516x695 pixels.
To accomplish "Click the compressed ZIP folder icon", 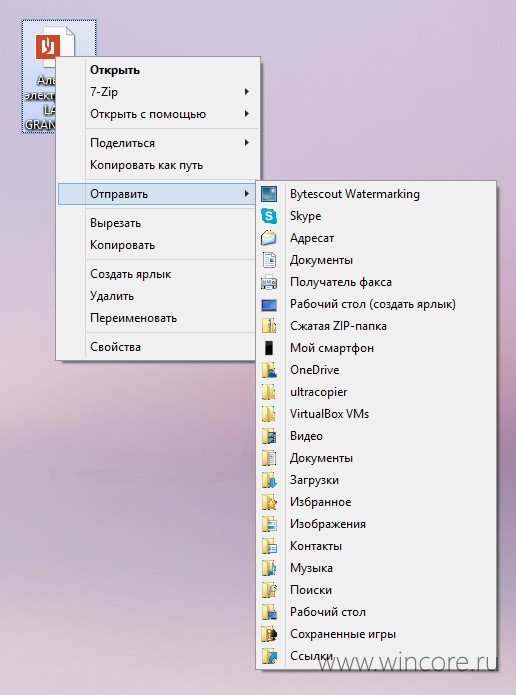I will pos(269,326).
